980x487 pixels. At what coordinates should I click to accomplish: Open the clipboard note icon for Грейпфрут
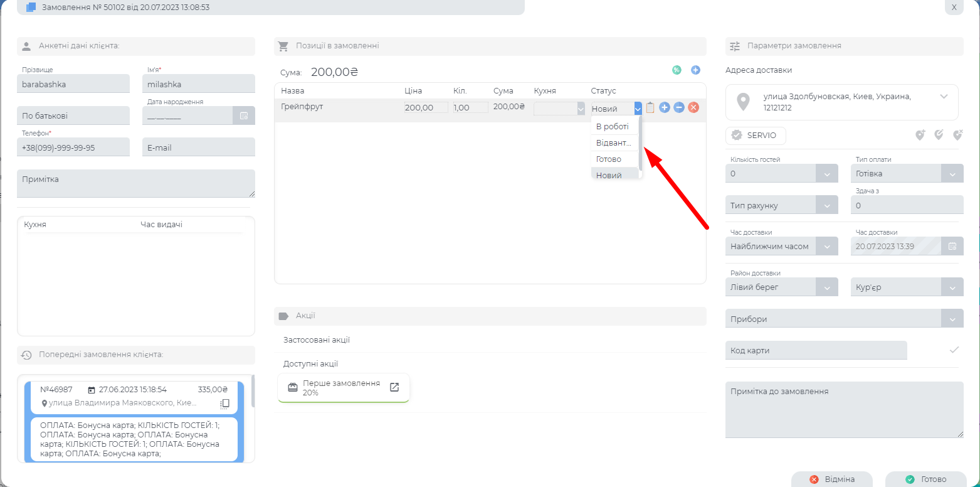(650, 108)
